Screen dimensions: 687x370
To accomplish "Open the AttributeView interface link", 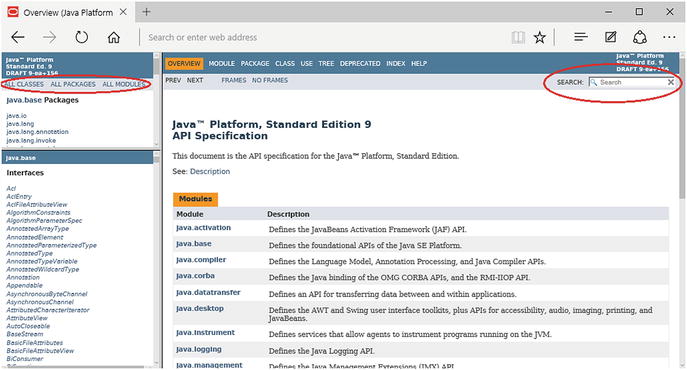I will 27,318.
